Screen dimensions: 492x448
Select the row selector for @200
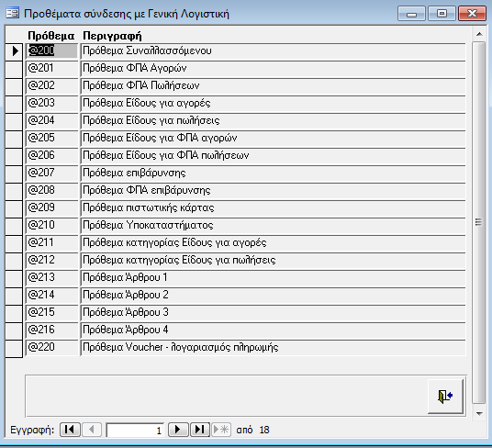click(x=14, y=51)
